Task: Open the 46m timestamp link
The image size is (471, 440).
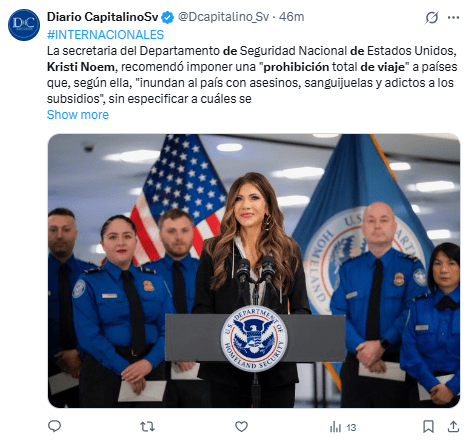Action: click(x=291, y=17)
